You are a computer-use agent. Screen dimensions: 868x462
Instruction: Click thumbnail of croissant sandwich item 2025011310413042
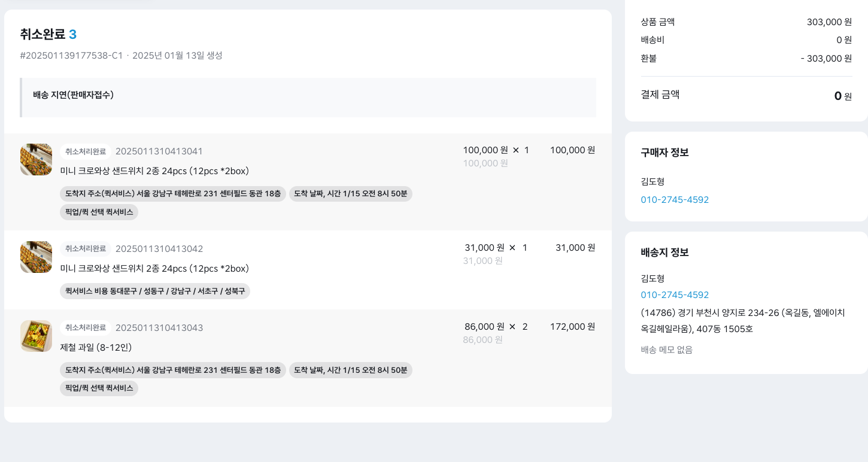pos(36,257)
